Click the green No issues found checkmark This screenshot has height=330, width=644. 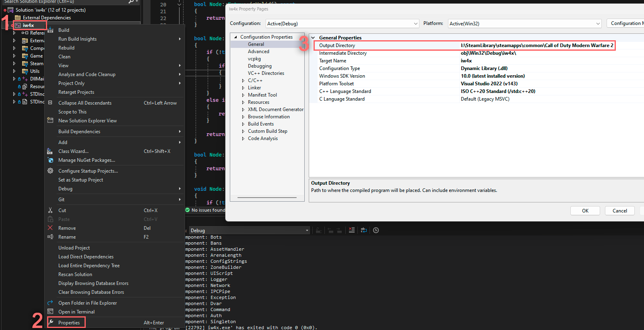[x=188, y=210]
